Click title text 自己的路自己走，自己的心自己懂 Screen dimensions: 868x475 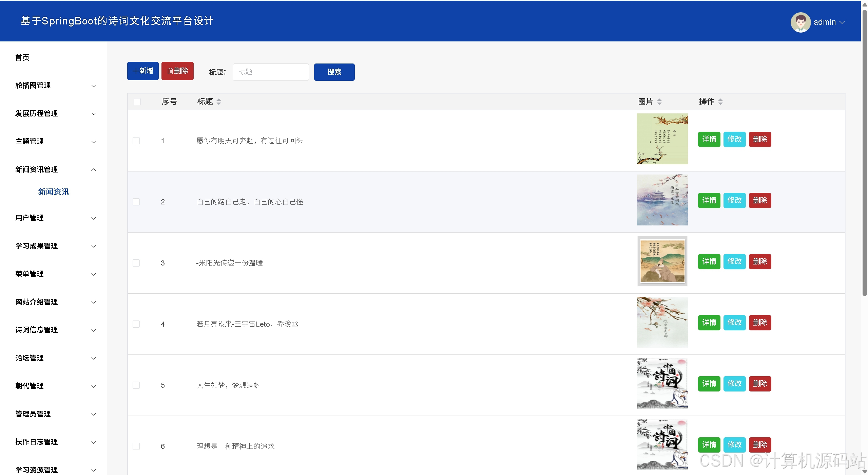tap(250, 202)
